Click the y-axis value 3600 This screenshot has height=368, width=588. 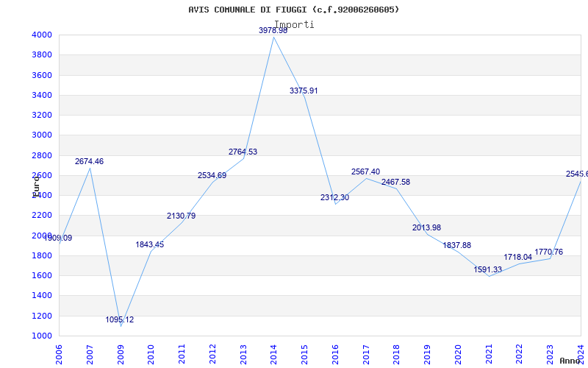click(x=42, y=75)
